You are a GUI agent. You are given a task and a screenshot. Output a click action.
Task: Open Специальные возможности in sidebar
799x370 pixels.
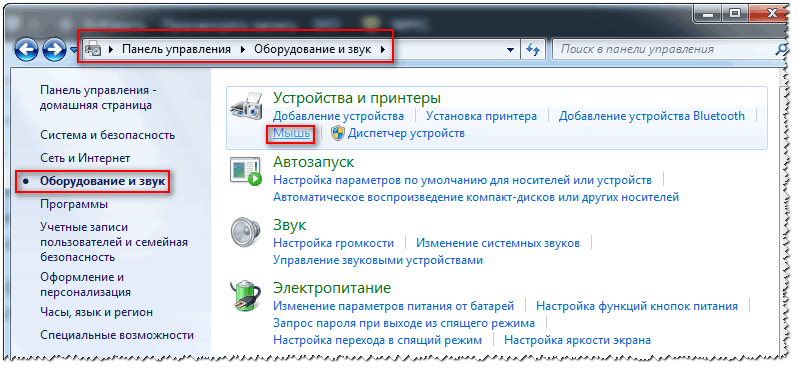pos(117,335)
